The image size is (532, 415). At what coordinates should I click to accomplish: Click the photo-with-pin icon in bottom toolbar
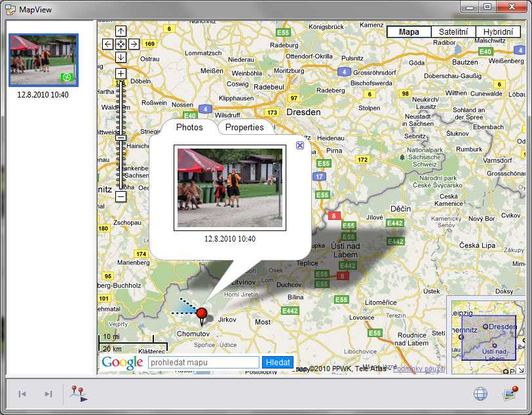[x=510, y=393]
